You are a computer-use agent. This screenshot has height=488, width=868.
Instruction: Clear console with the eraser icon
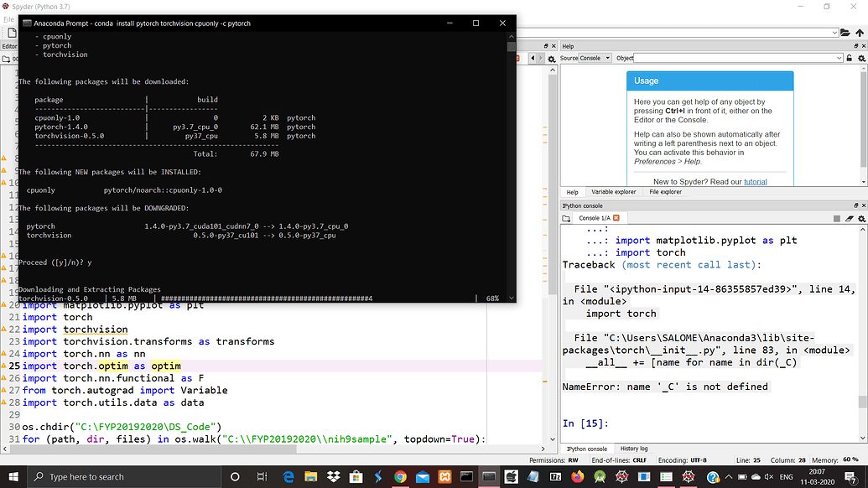coord(849,218)
